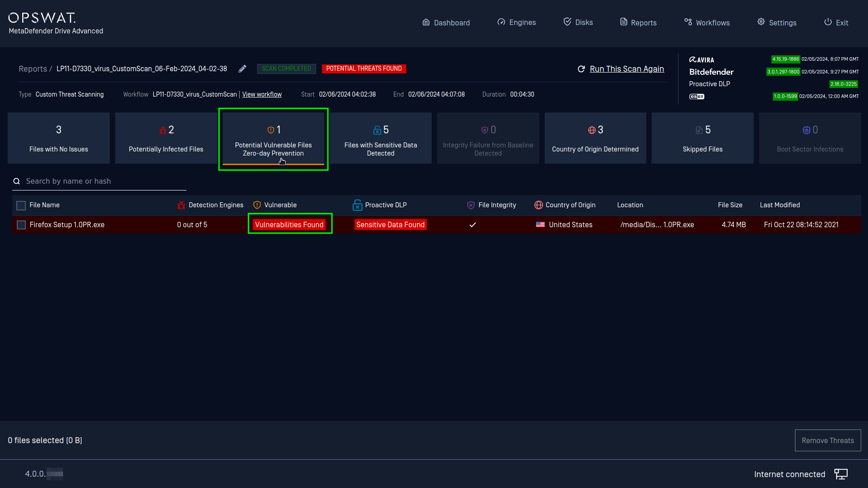Click the Exit power icon
This screenshot has width=868, height=488.
point(828,22)
